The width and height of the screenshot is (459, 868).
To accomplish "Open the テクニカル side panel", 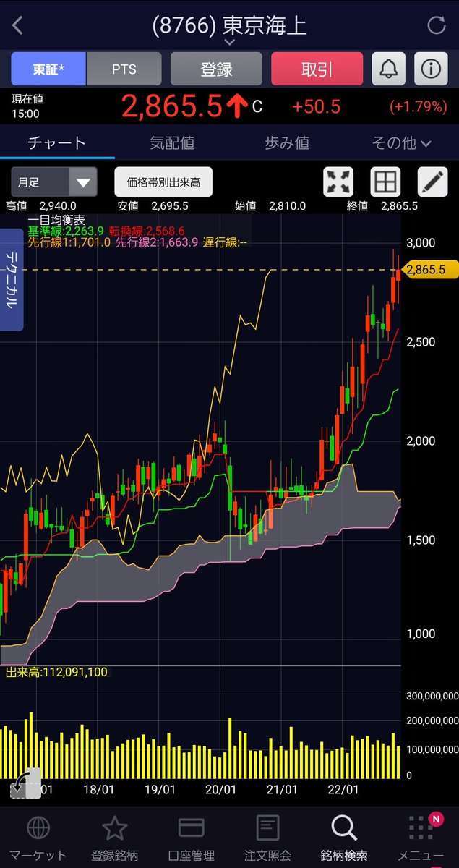I will tap(12, 280).
